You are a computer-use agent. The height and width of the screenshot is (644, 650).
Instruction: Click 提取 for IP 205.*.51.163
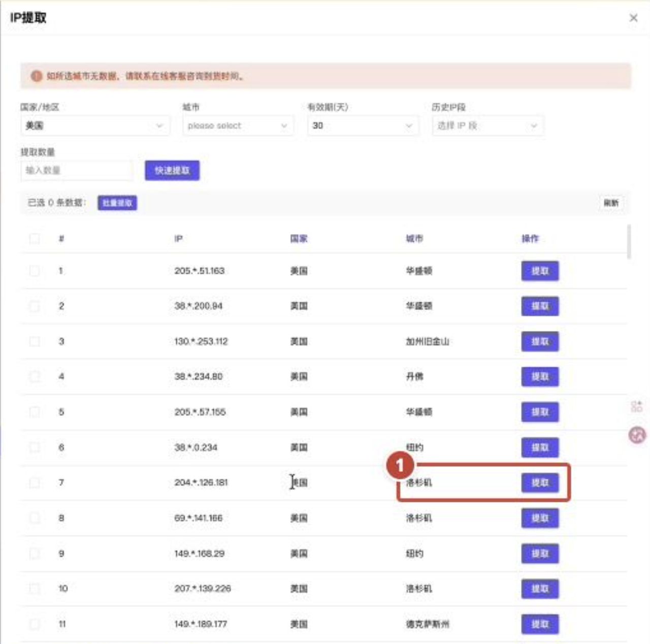[x=540, y=271]
